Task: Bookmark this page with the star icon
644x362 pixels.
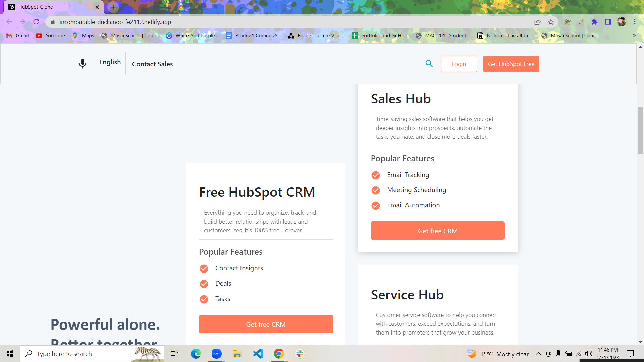Action: click(551, 22)
